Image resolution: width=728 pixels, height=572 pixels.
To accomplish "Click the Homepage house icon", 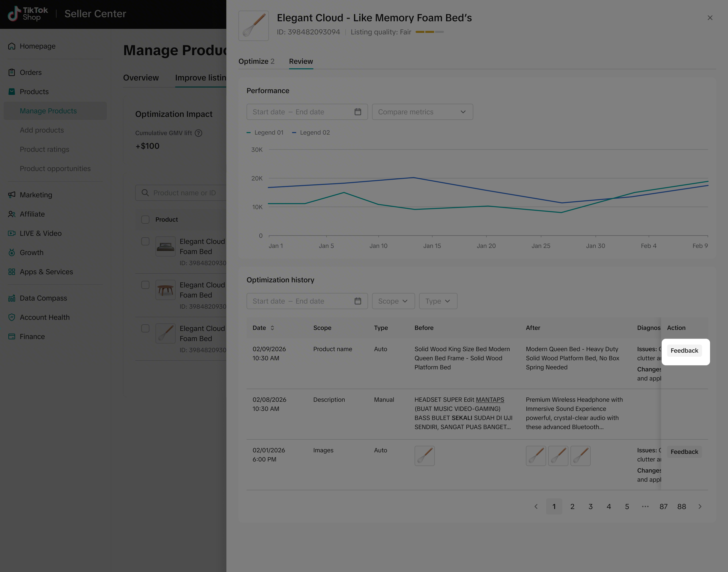I will (x=12, y=46).
